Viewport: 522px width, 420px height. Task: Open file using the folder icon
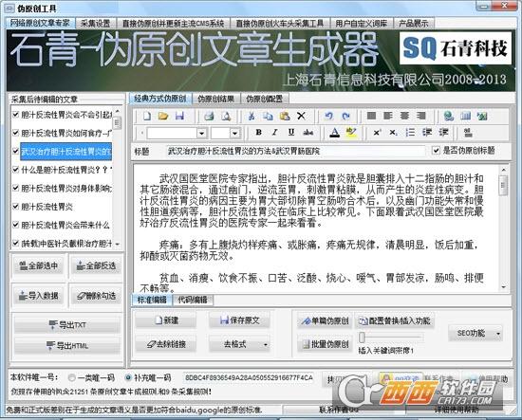pyautogui.click(x=163, y=116)
